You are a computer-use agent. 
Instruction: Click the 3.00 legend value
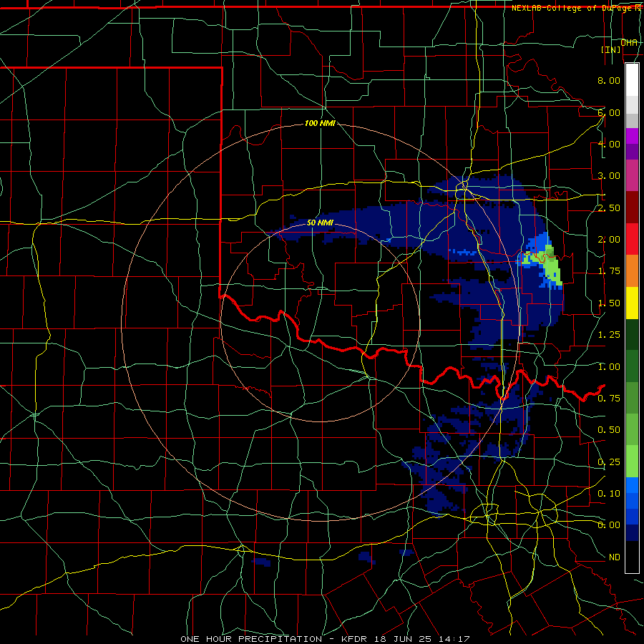[x=609, y=176]
